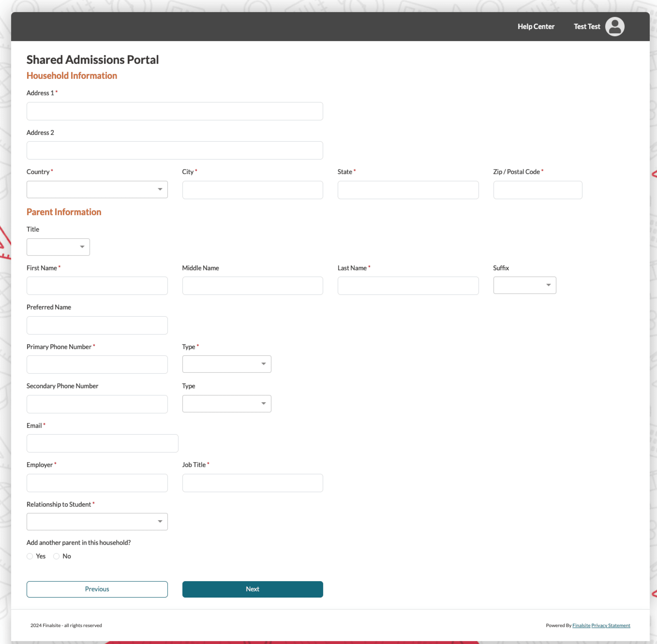
Task: Select No for adding another parent
Action: click(57, 556)
